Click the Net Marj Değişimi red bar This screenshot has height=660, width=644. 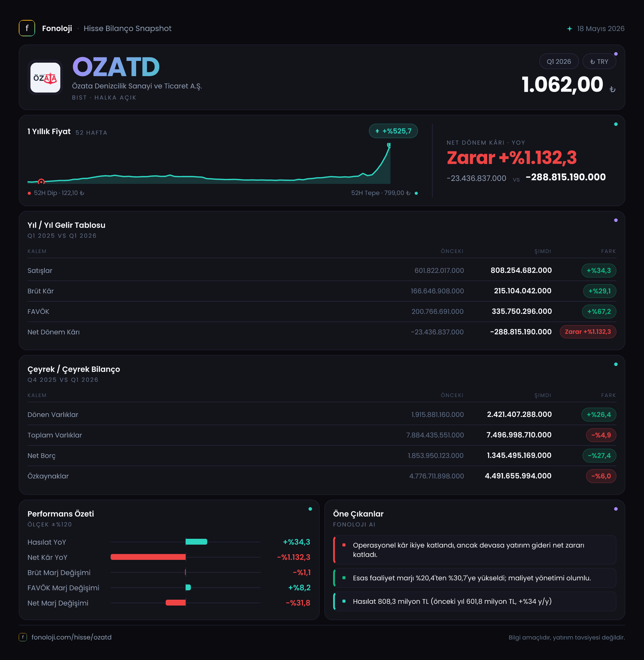(x=176, y=603)
